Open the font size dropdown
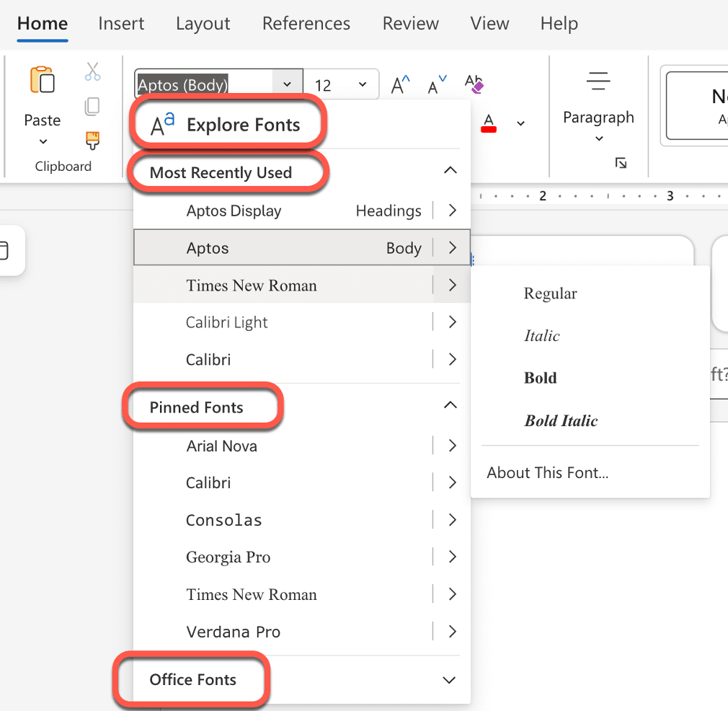Image resolution: width=728 pixels, height=711 pixels. click(x=362, y=85)
